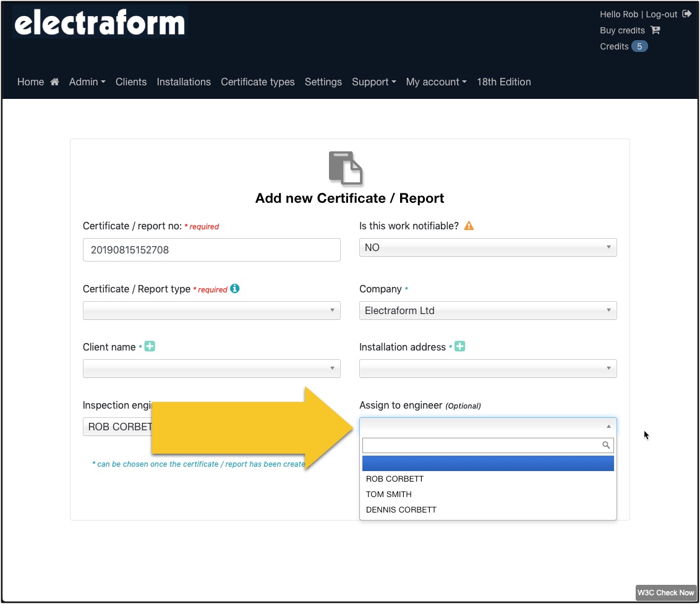The width and height of the screenshot is (700, 604).
Task: Open Certificate types in navigation
Action: 258,82
